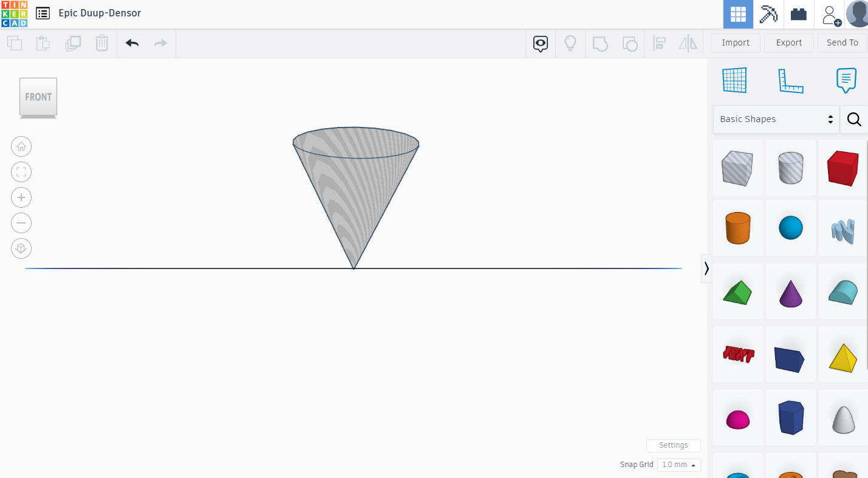
Task: Toggle orthographic/perspective view cube icon
Action: click(21, 248)
